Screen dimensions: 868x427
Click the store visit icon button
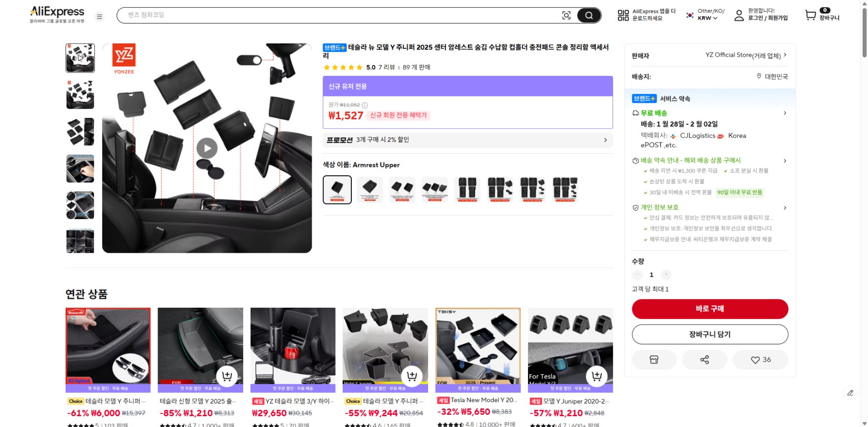pyautogui.click(x=654, y=360)
